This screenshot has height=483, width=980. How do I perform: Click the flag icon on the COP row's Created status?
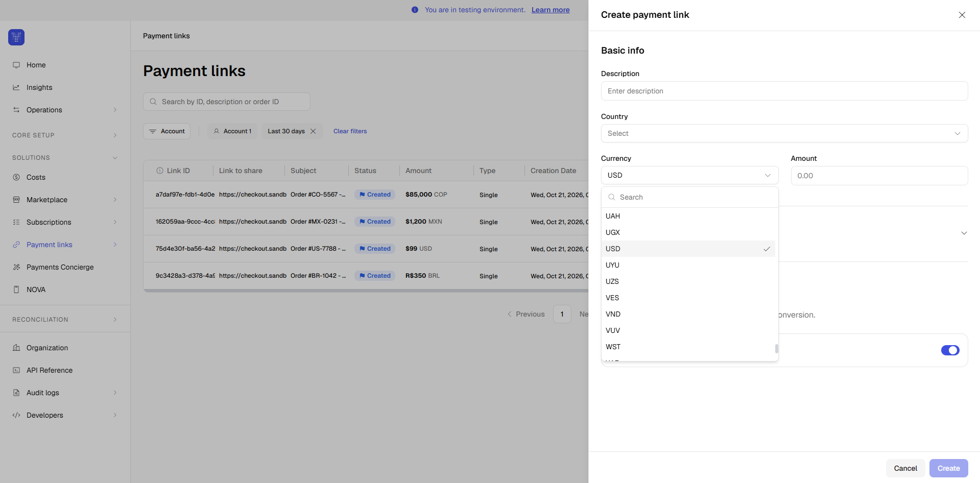(362, 195)
